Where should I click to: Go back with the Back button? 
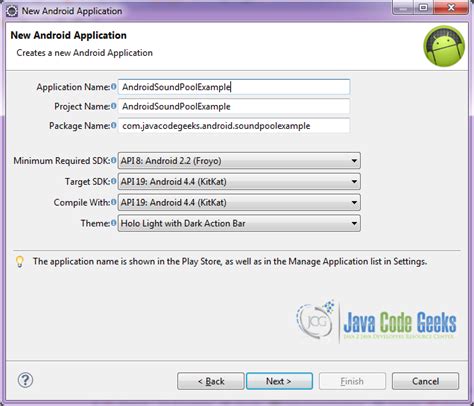(x=211, y=381)
